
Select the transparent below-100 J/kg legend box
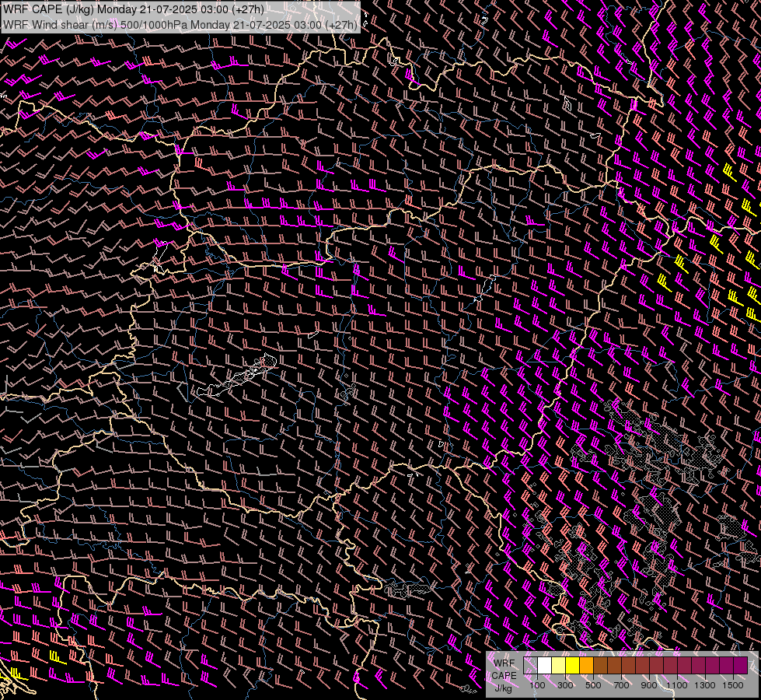click(530, 665)
